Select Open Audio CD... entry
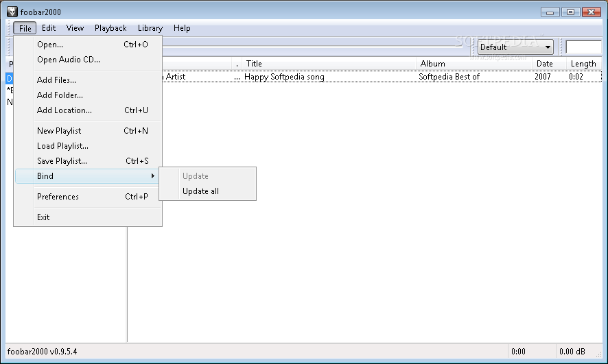Viewport: 608px width, 364px height. (88, 60)
